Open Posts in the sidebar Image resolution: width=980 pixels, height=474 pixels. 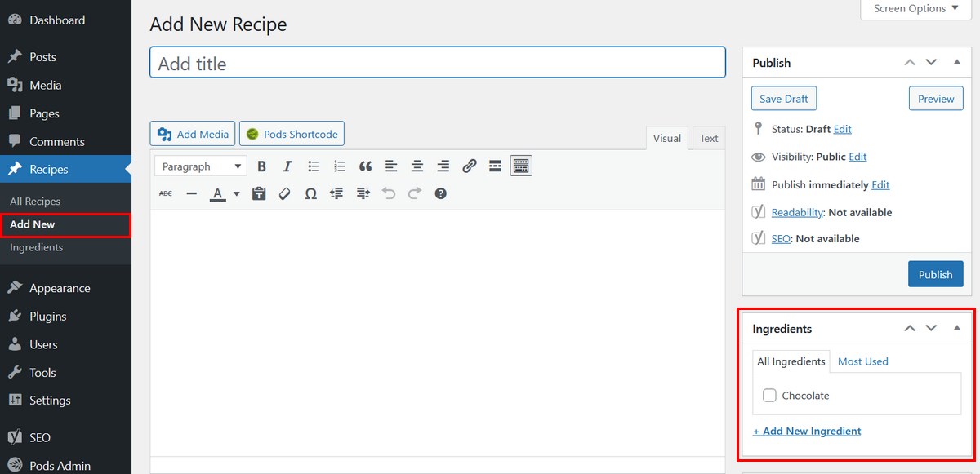[x=65, y=57]
